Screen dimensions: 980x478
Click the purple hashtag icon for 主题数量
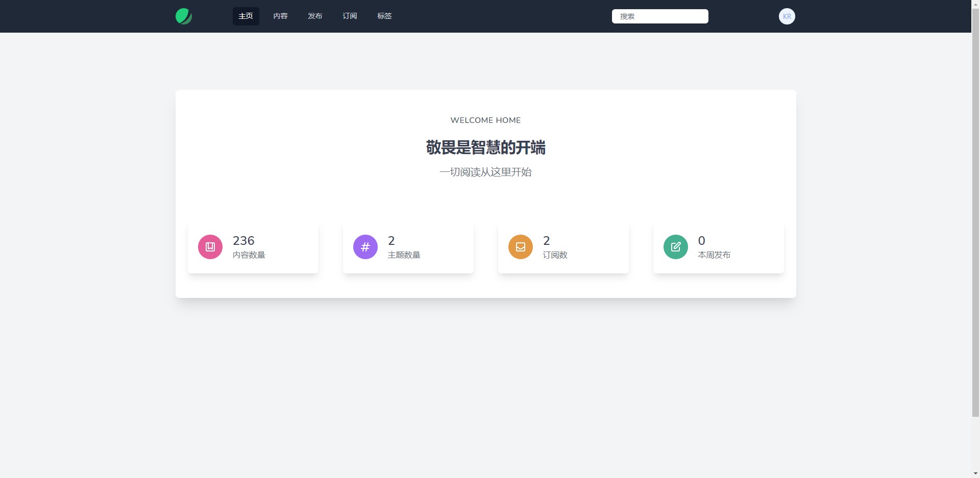tap(365, 247)
